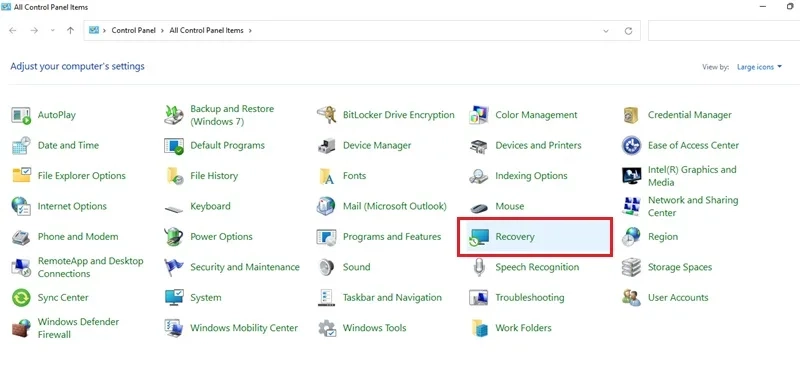Open the Fonts folder icon

click(x=326, y=176)
